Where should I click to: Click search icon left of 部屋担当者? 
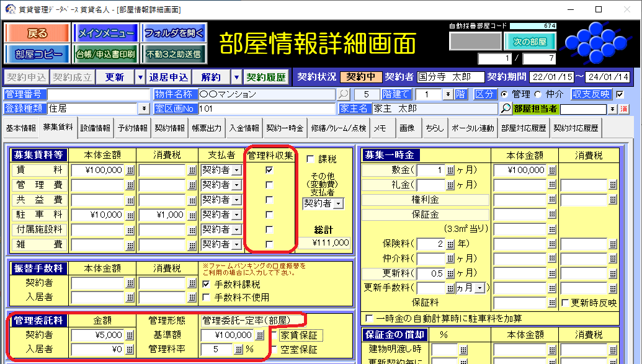(x=506, y=109)
